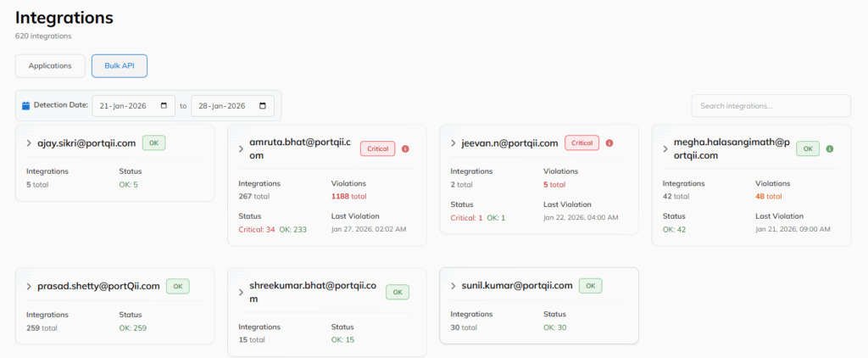
Task: Expand the megha.halasangimath card chevron
Action: tap(665, 149)
